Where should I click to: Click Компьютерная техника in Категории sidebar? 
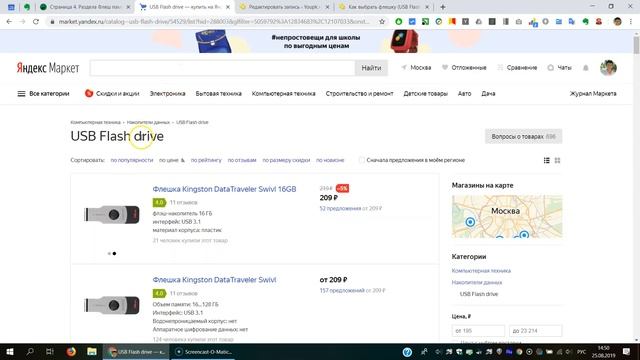point(481,271)
